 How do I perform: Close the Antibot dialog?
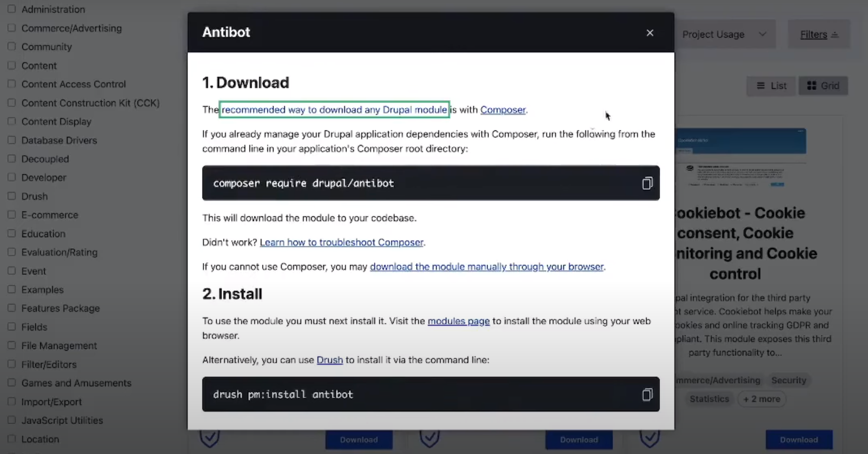coord(650,33)
